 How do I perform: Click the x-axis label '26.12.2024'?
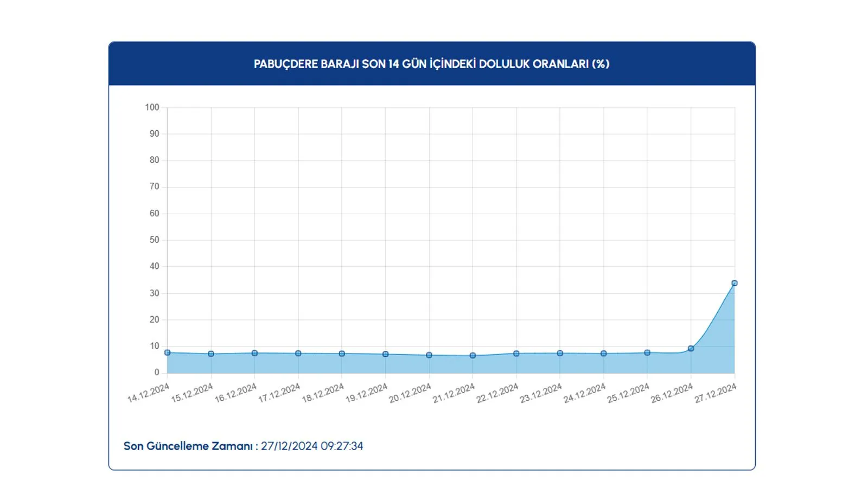(x=672, y=393)
